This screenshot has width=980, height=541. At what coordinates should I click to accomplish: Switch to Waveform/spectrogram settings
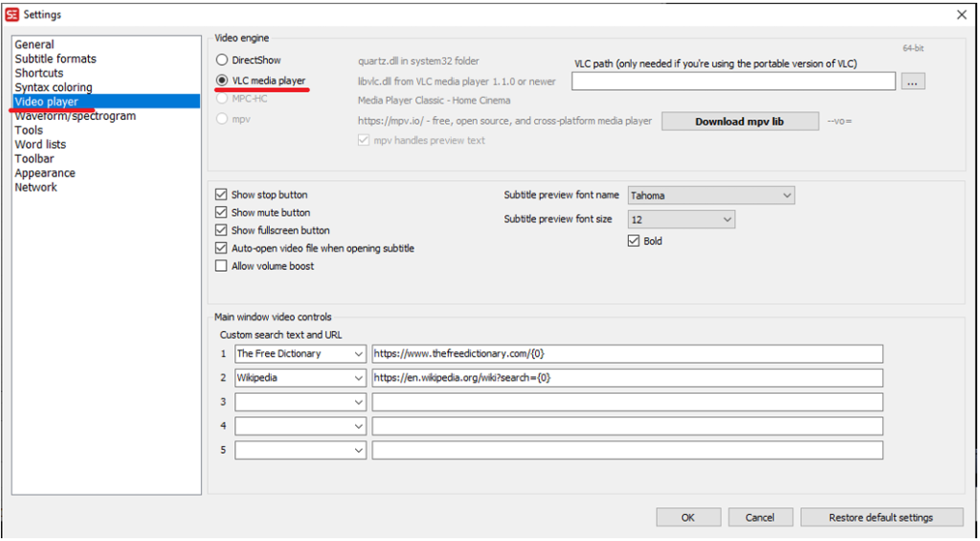coord(75,116)
